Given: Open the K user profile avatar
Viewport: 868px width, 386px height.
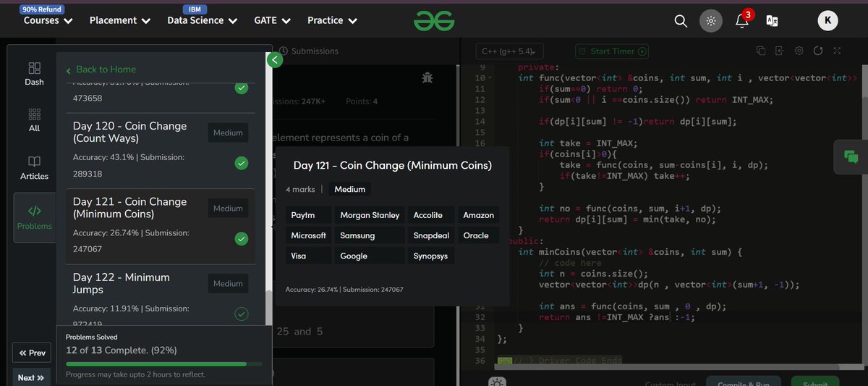Looking at the screenshot, I should pos(828,21).
